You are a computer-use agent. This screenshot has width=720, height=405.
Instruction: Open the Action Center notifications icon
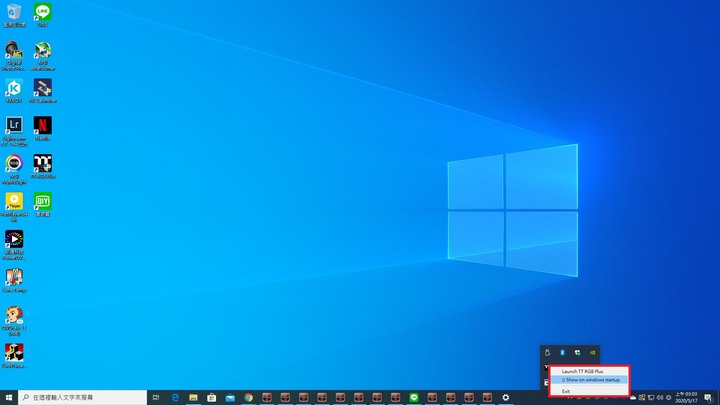[x=709, y=398]
